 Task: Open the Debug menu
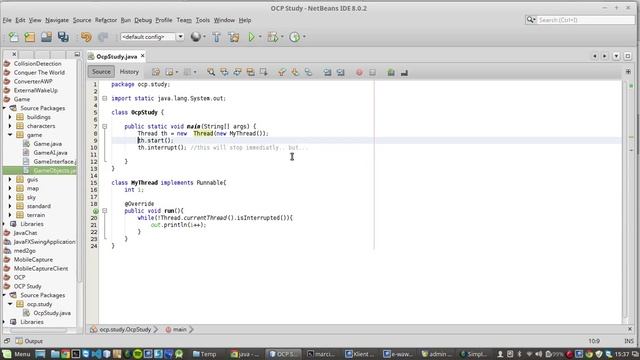click(143, 20)
